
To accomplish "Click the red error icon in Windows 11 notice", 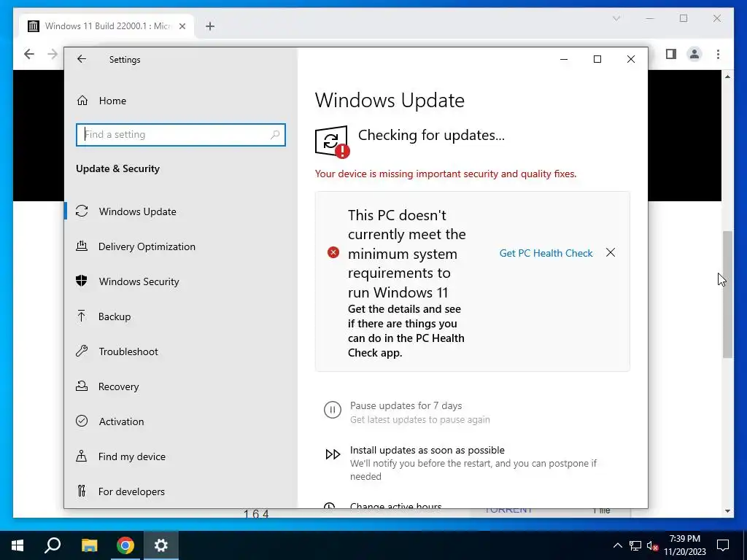I will tap(333, 252).
